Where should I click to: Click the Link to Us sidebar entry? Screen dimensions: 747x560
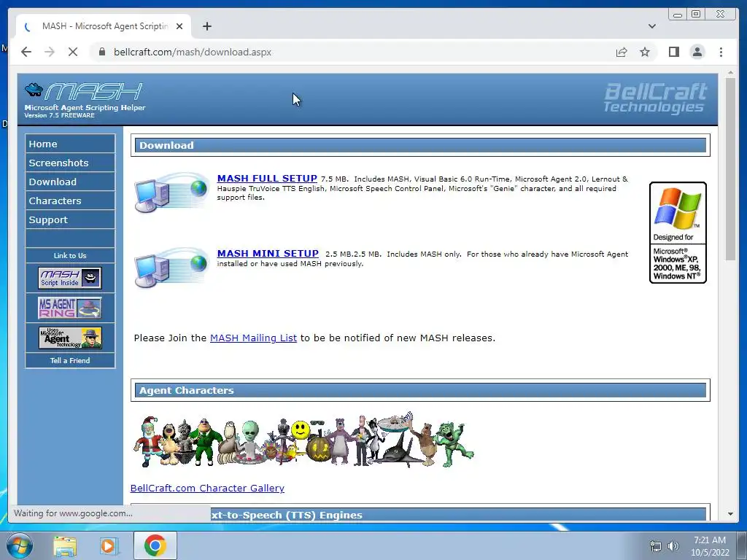pos(70,256)
